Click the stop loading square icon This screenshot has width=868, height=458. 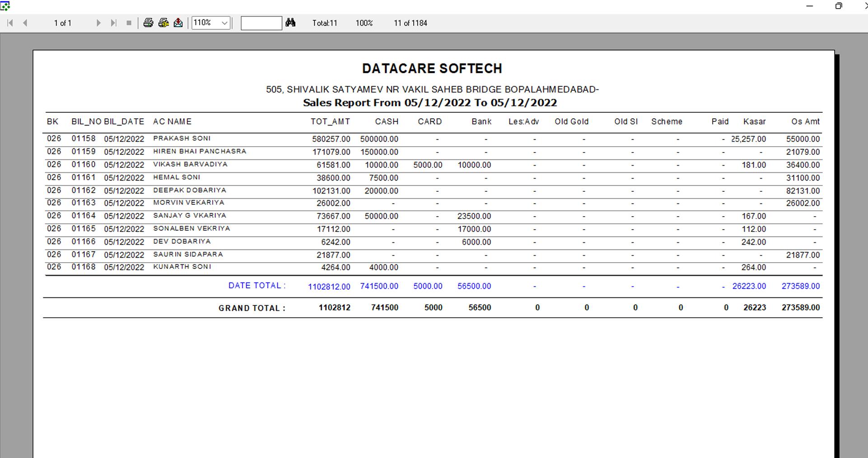(129, 23)
